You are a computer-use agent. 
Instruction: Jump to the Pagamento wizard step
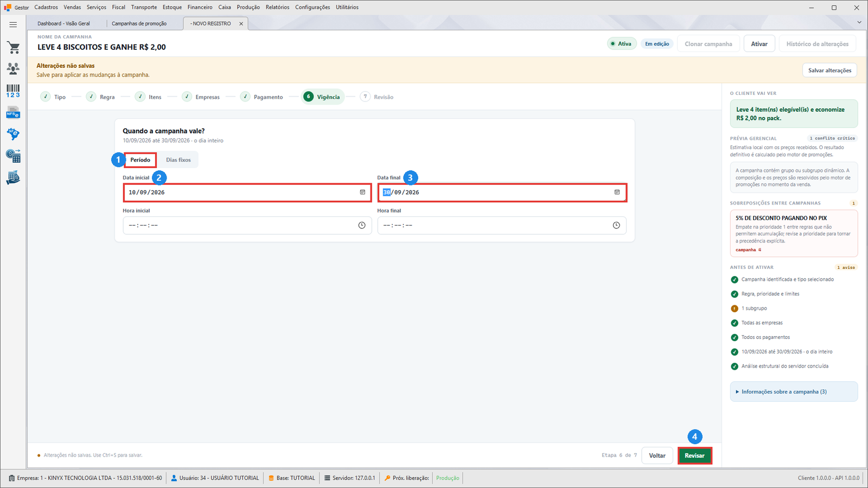[261, 97]
